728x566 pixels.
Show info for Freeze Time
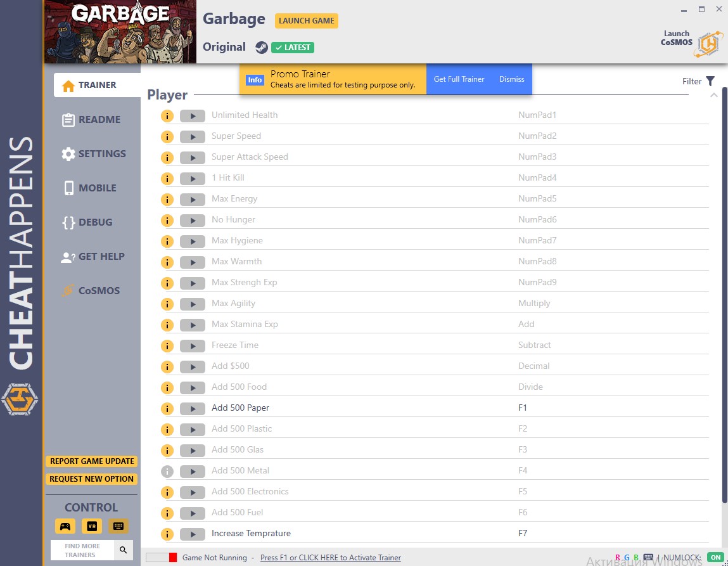(167, 346)
